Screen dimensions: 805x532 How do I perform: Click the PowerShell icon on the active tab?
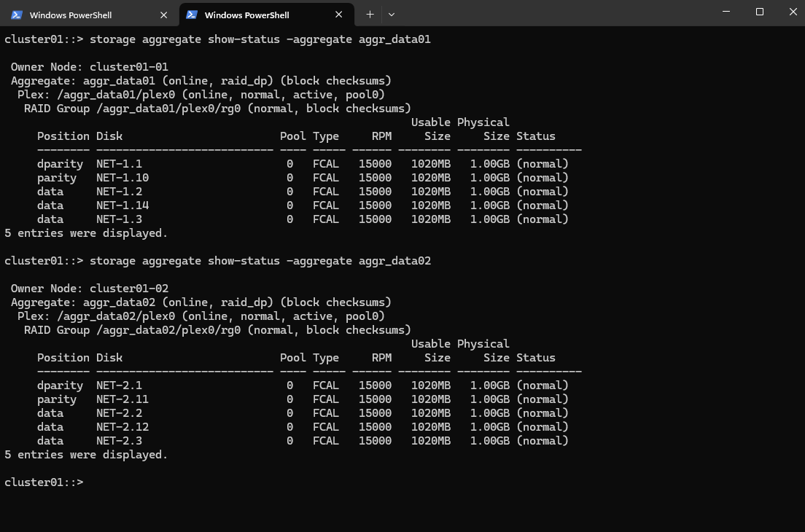192,15
